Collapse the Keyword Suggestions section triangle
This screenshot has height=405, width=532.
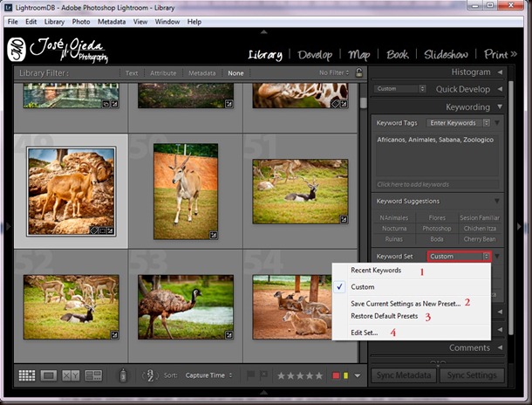[x=497, y=201]
